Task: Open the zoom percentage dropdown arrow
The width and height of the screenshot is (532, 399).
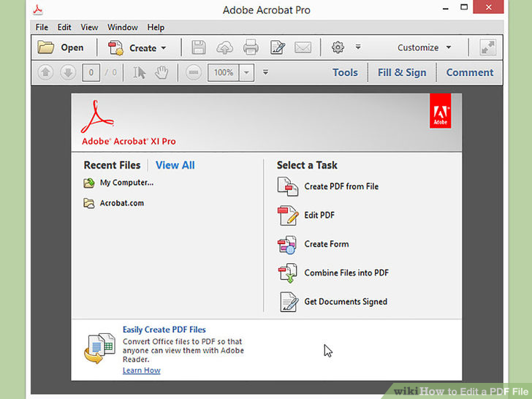Action: (247, 72)
